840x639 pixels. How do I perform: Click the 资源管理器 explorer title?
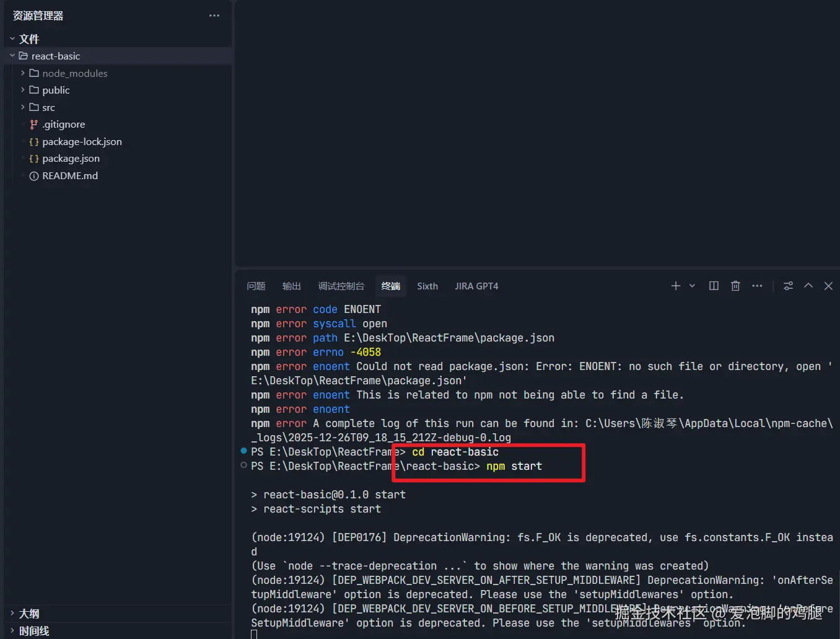38,15
